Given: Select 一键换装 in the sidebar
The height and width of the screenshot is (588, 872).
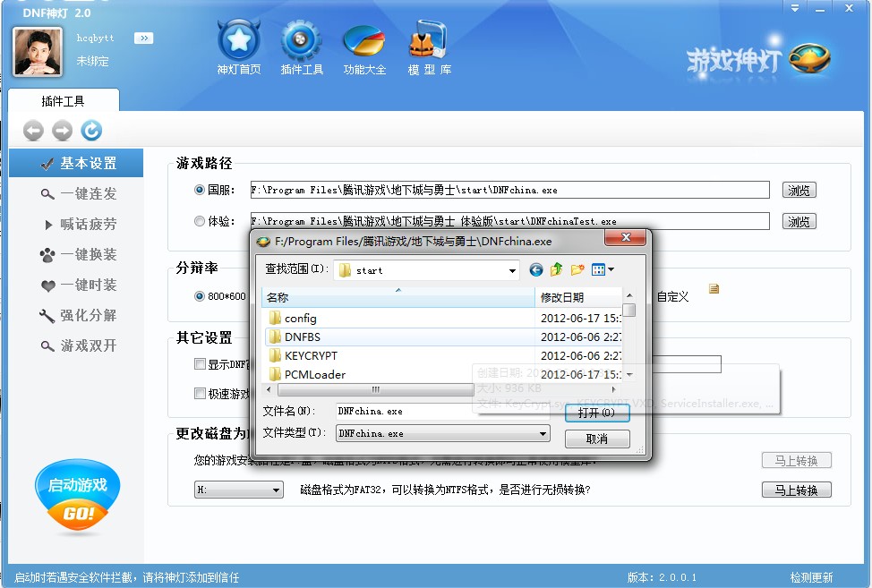Looking at the screenshot, I should point(76,254).
